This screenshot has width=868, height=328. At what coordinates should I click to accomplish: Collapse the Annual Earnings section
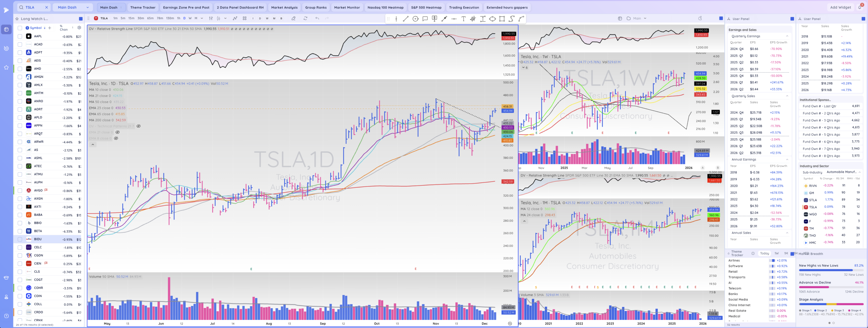click(x=787, y=160)
